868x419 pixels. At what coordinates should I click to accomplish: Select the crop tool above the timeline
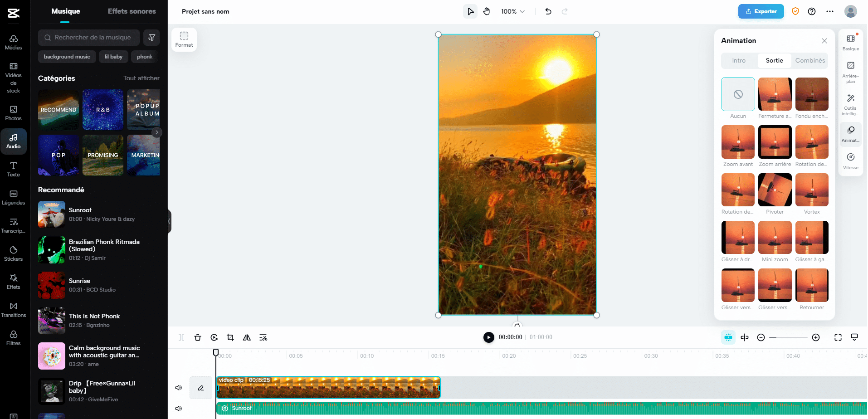(230, 337)
